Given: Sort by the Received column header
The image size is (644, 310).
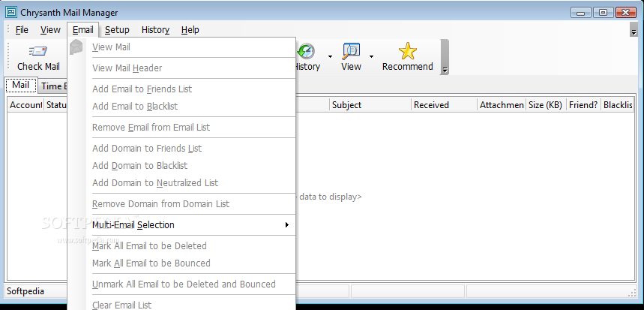Looking at the screenshot, I should (x=444, y=105).
